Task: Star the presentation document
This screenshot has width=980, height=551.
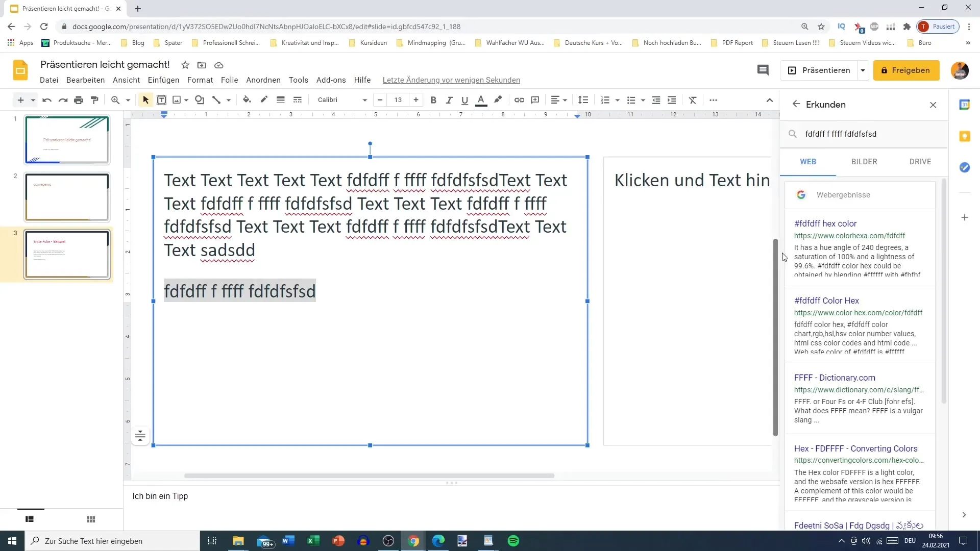Action: click(185, 65)
